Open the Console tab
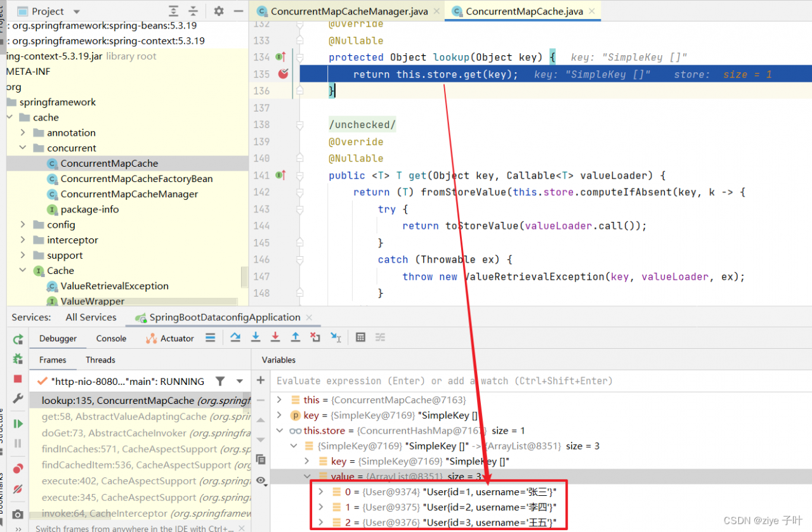 point(111,338)
